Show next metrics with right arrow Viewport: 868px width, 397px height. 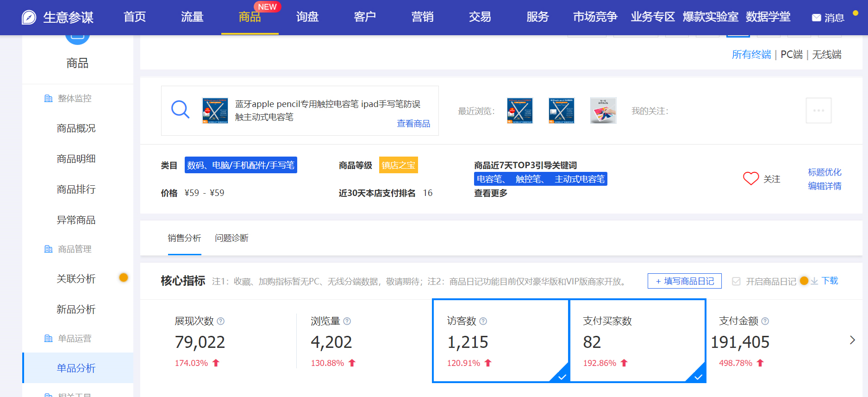pyautogui.click(x=852, y=340)
